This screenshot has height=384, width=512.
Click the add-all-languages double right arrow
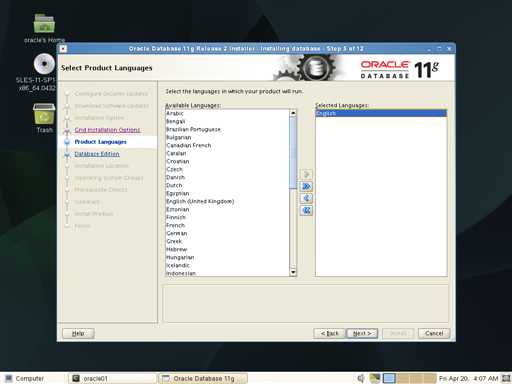coord(306,186)
